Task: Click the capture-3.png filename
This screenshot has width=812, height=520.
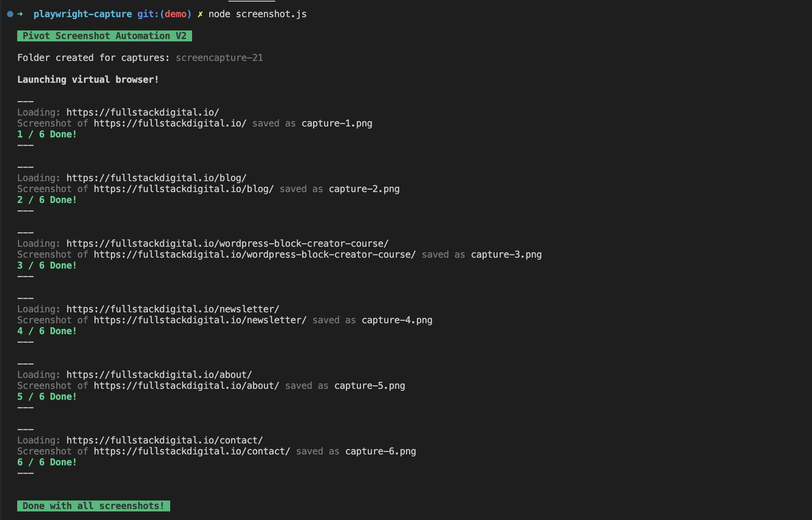Action: (506, 255)
